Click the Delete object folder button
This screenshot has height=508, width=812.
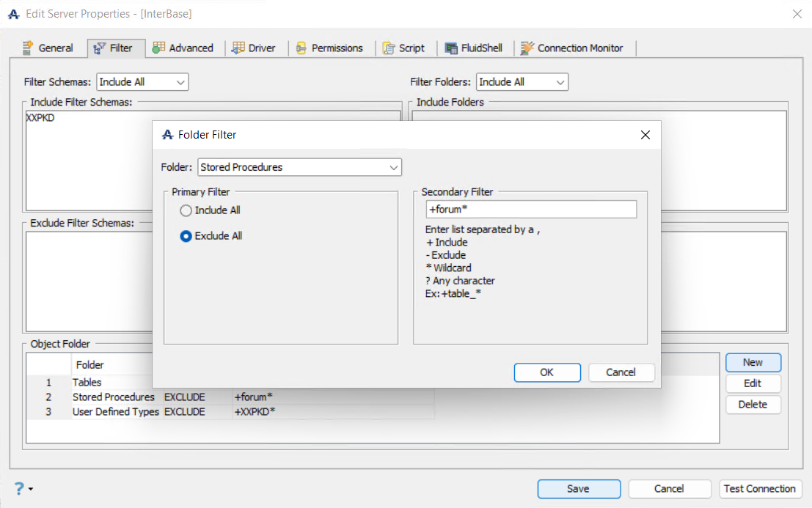753,405
